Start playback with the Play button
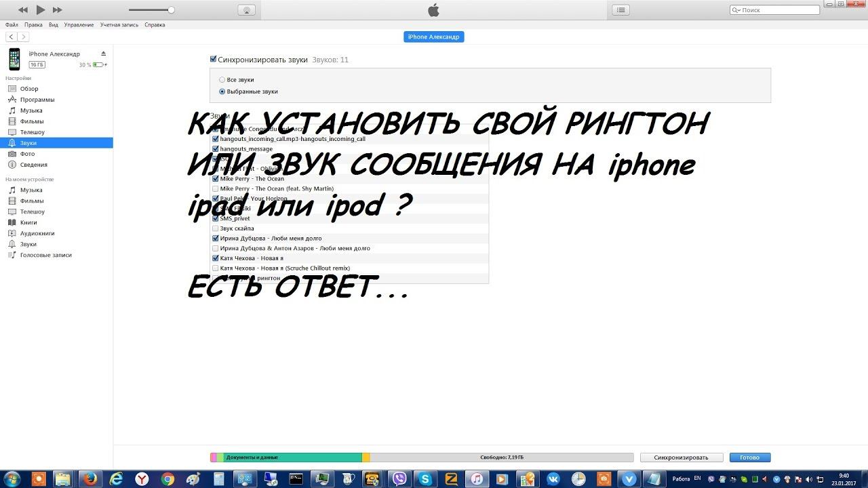The height and width of the screenshot is (488, 868). click(x=41, y=9)
